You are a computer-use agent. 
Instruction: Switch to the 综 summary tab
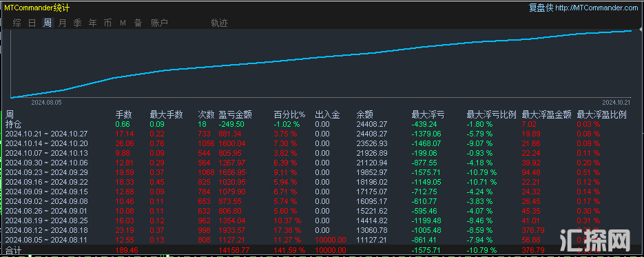17,23
